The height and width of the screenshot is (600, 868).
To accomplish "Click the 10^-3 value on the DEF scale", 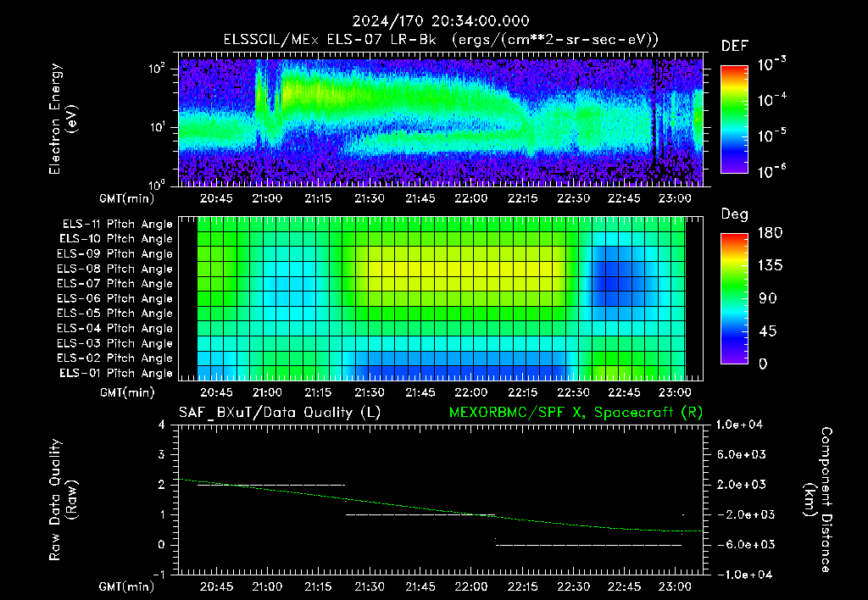I will coord(772,64).
